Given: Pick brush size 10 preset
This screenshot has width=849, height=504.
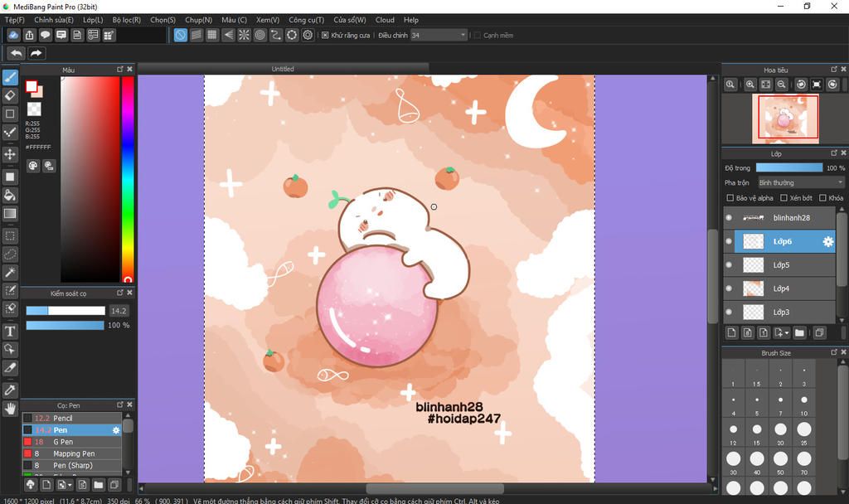Looking at the screenshot, I should click(x=804, y=404).
